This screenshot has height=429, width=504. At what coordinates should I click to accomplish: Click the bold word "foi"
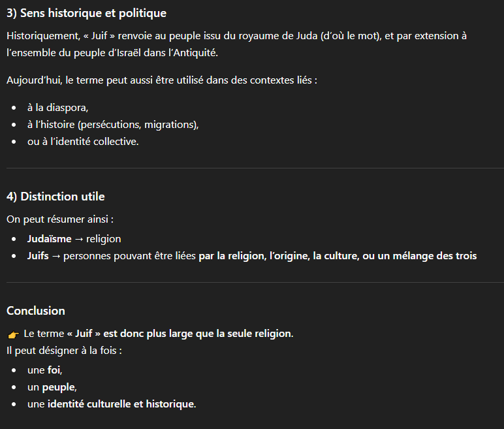click(54, 370)
